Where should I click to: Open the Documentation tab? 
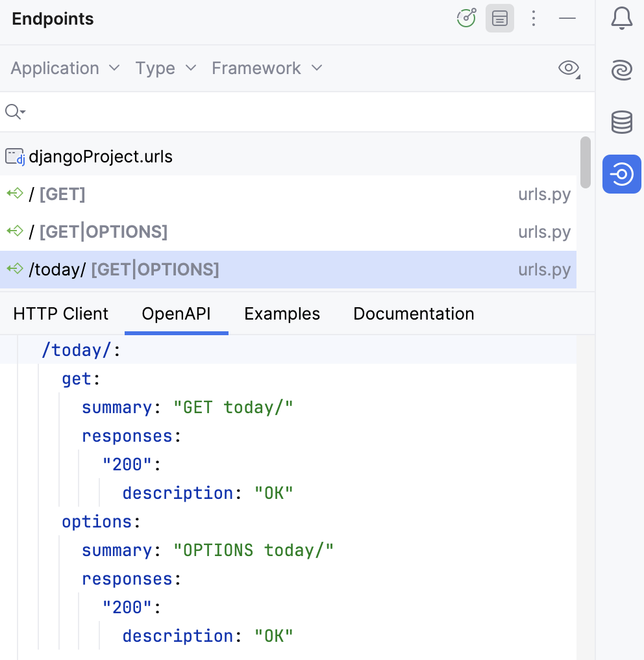[414, 314]
